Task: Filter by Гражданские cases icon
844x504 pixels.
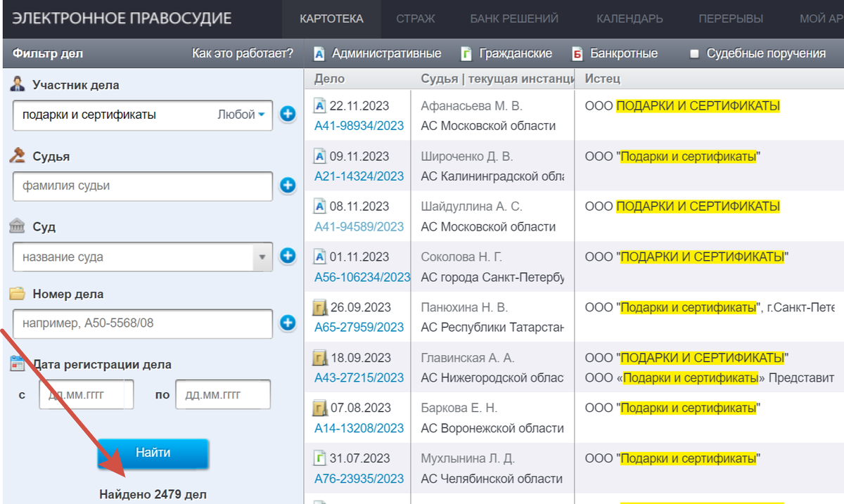Action: (466, 53)
